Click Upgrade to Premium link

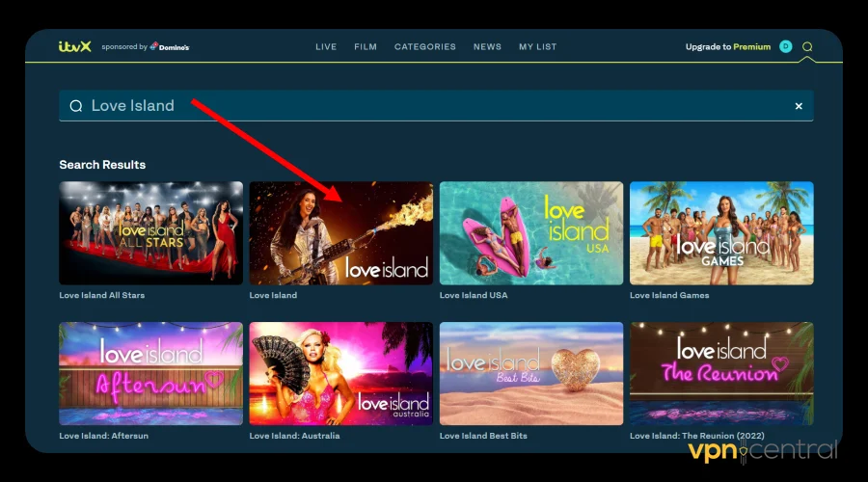(x=727, y=47)
